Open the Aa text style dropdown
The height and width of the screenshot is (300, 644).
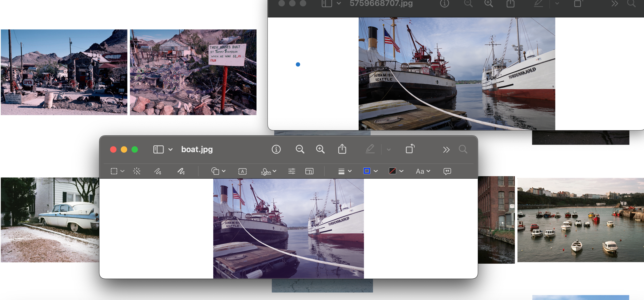423,171
